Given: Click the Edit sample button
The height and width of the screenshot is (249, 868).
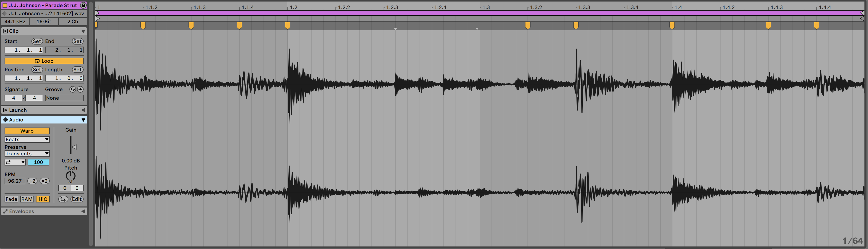Looking at the screenshot, I should coord(77,199).
